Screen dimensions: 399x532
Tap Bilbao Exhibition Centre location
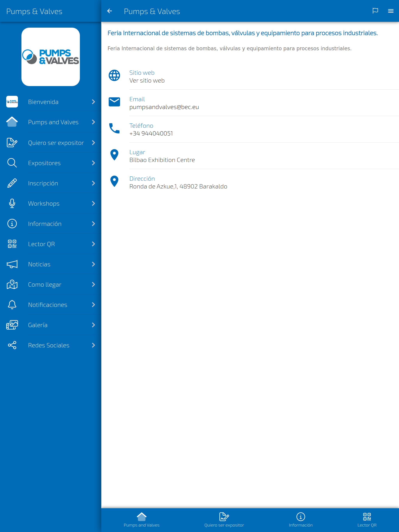tap(162, 160)
